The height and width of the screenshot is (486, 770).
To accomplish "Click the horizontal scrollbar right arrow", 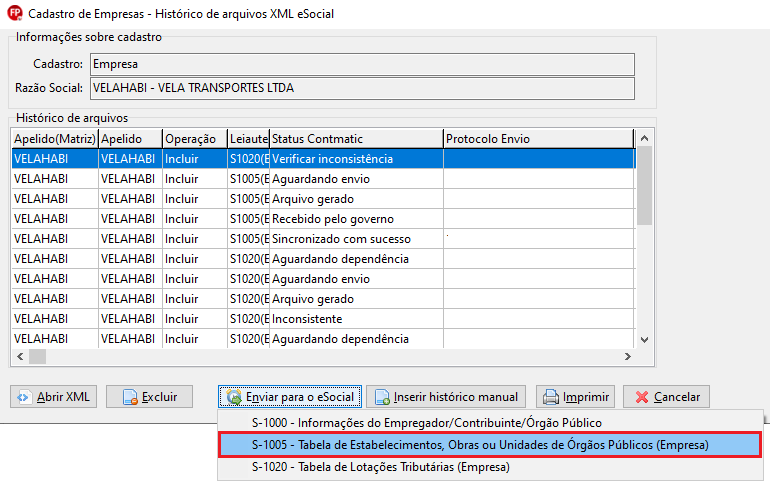I will (x=628, y=356).
